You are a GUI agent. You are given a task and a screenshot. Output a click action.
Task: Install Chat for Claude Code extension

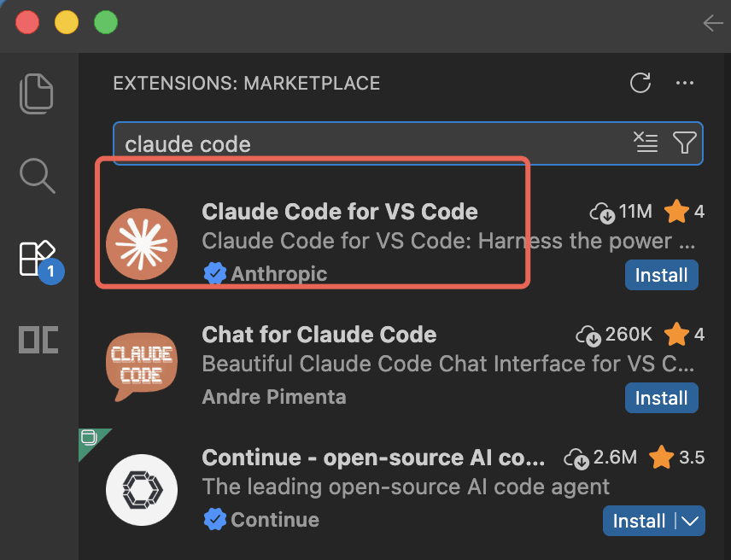tap(661, 398)
